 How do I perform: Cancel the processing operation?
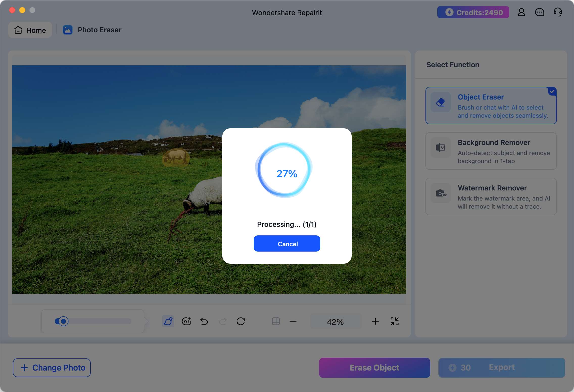point(287,243)
